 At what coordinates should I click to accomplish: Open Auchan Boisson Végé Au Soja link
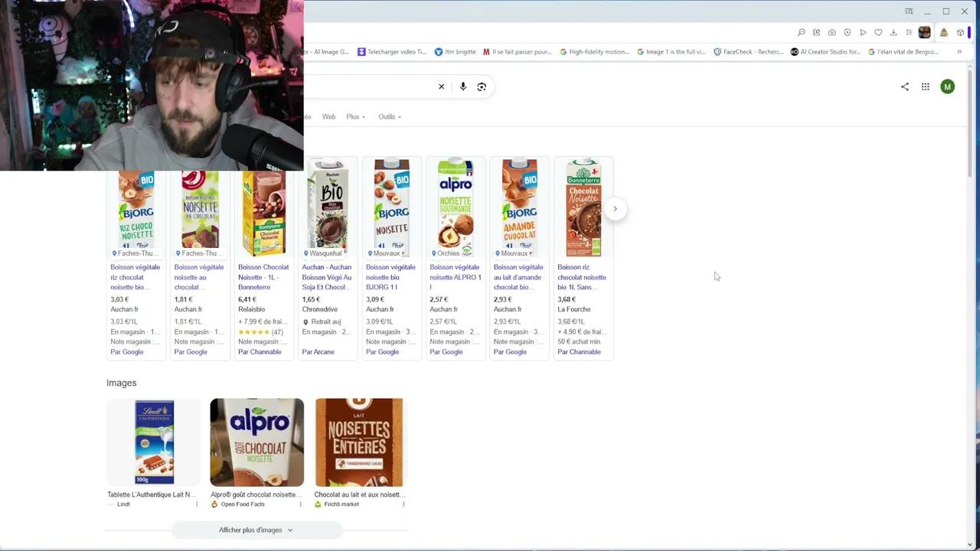point(327,277)
